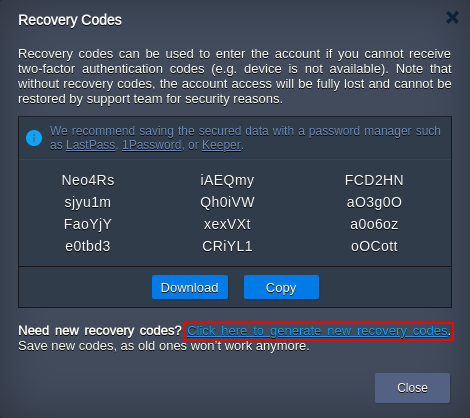The height and width of the screenshot is (418, 470).
Task: Select recovery code FaoYjY
Action: click(88, 224)
